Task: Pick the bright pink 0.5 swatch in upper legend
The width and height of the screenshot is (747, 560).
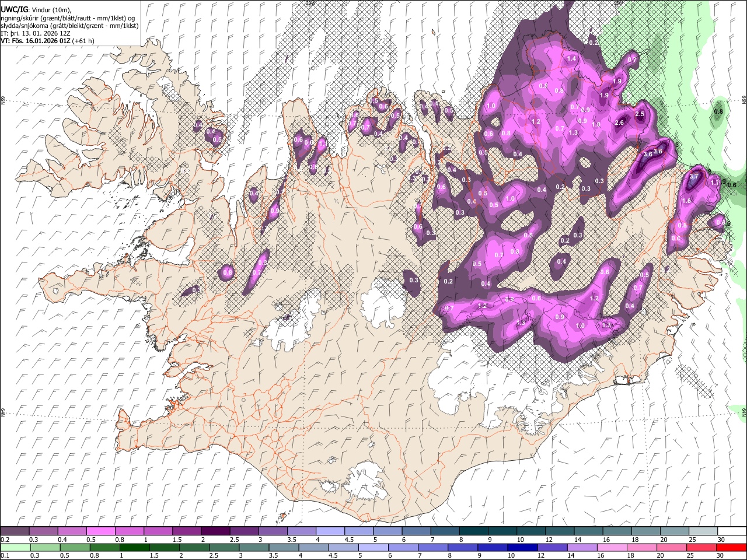Action: pyautogui.click(x=100, y=531)
